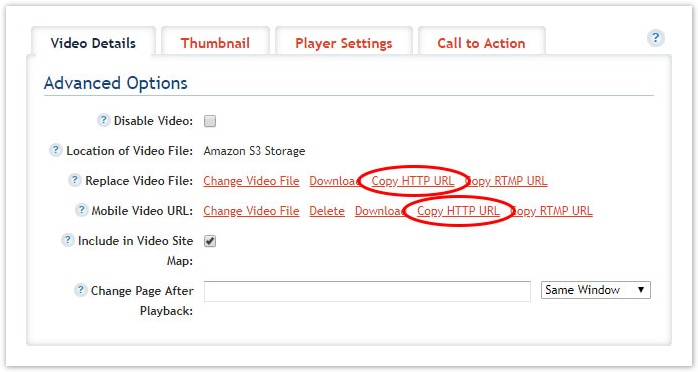Image resolution: width=698 pixels, height=372 pixels.
Task: Switch to the Thumbnail tab
Action: click(x=215, y=43)
